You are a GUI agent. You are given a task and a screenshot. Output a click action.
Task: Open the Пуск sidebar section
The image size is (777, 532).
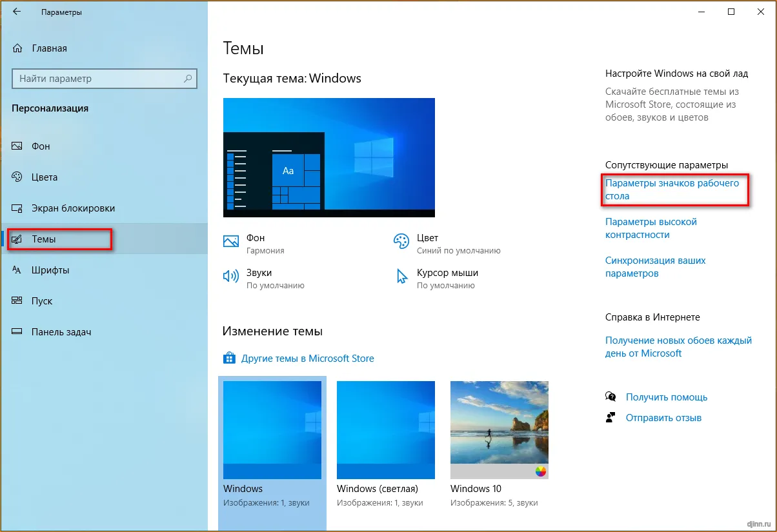(x=42, y=300)
